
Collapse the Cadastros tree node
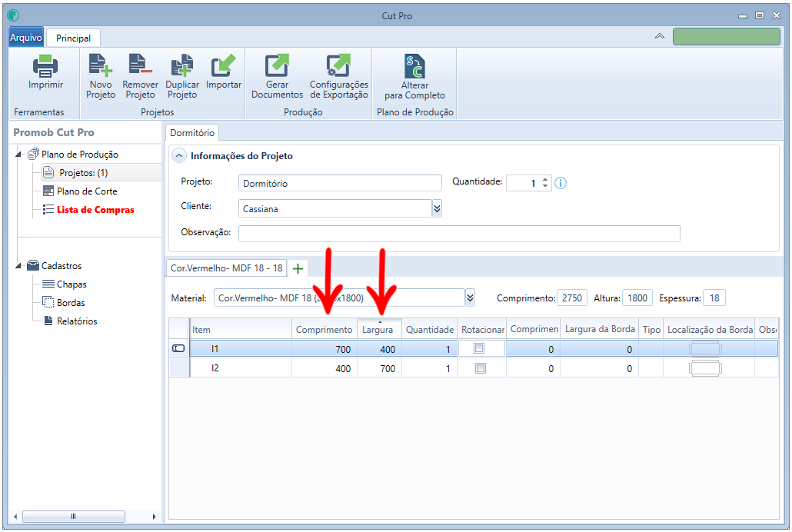pos(18,265)
